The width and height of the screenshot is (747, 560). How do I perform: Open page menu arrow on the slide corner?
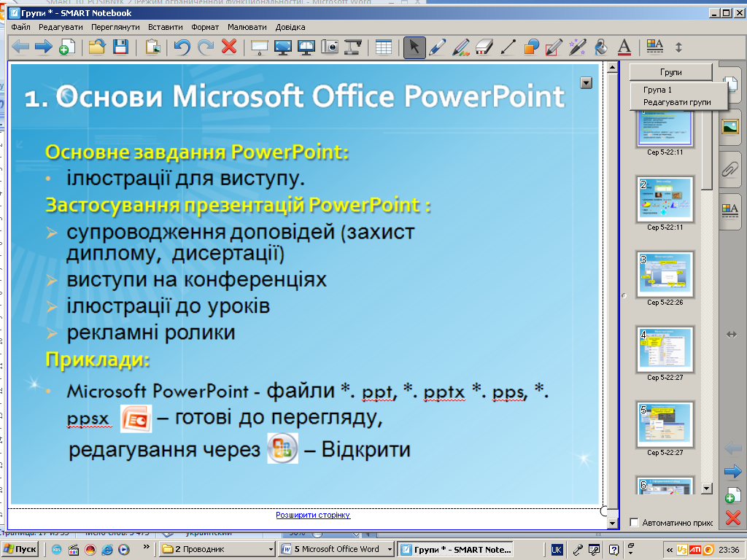point(586,83)
